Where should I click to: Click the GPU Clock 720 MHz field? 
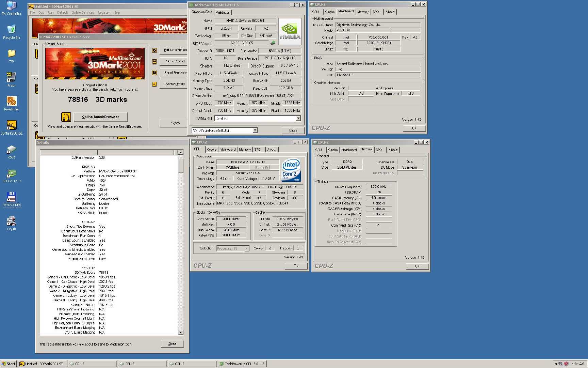224,103
